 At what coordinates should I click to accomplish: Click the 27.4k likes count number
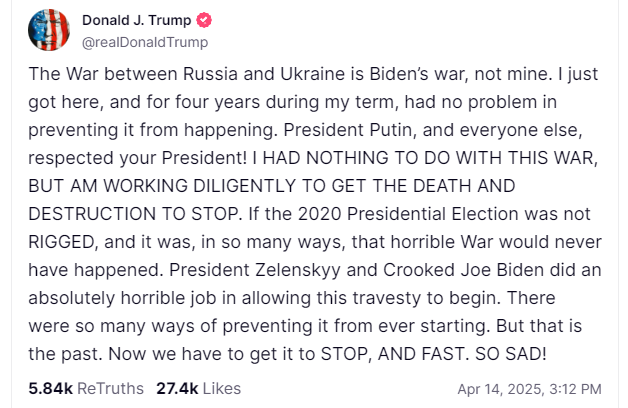(x=177, y=388)
